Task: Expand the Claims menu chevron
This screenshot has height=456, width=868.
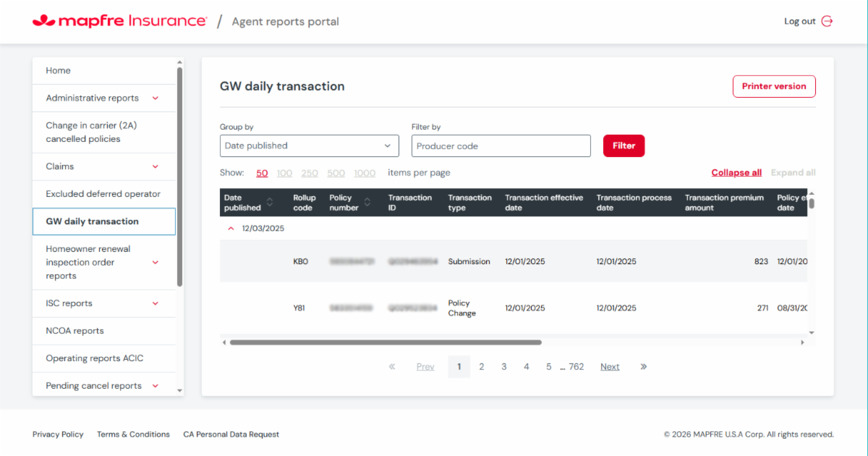Action: [155, 166]
